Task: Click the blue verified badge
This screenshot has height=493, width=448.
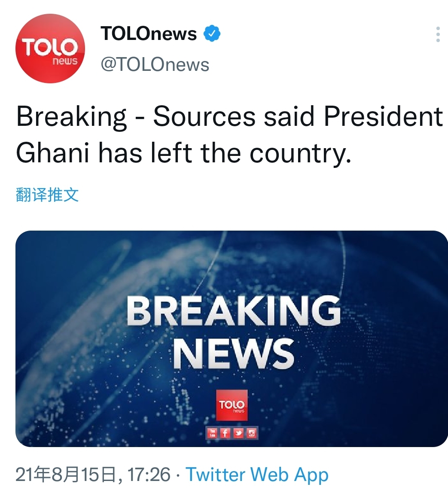Action: pos(211,33)
